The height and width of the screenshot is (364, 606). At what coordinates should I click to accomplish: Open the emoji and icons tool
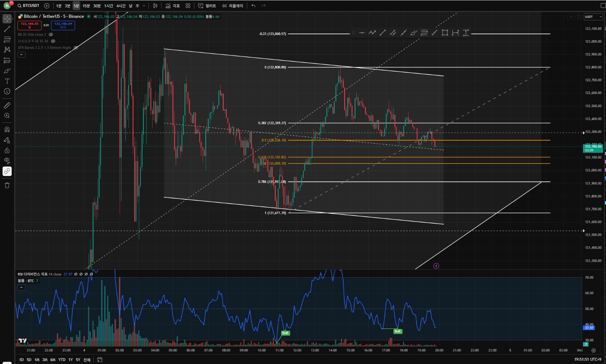point(7,91)
